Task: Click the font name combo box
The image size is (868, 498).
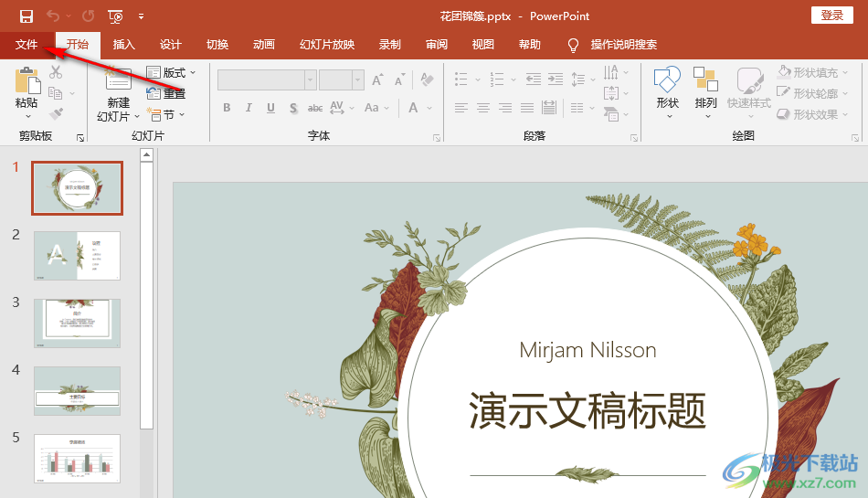Action: pos(267,79)
